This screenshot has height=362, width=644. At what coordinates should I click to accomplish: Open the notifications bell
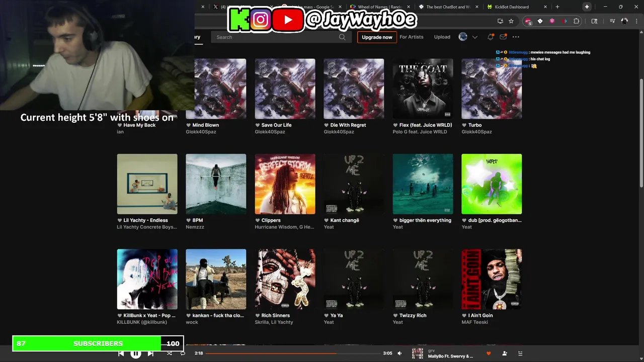pos(490,37)
